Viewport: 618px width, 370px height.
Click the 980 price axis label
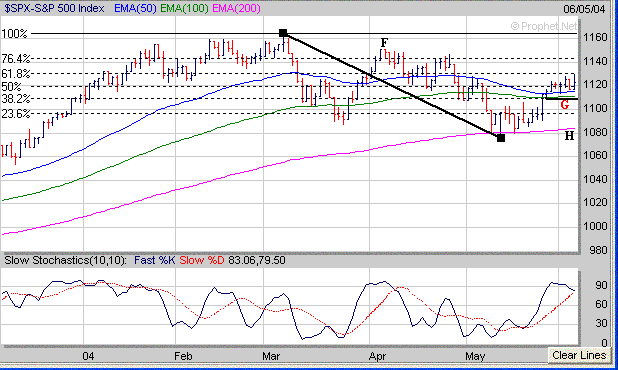598,250
